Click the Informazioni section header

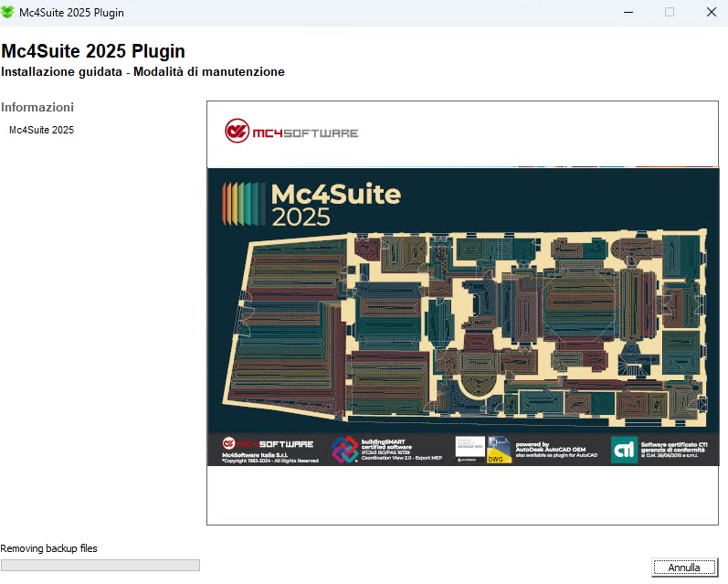37,107
